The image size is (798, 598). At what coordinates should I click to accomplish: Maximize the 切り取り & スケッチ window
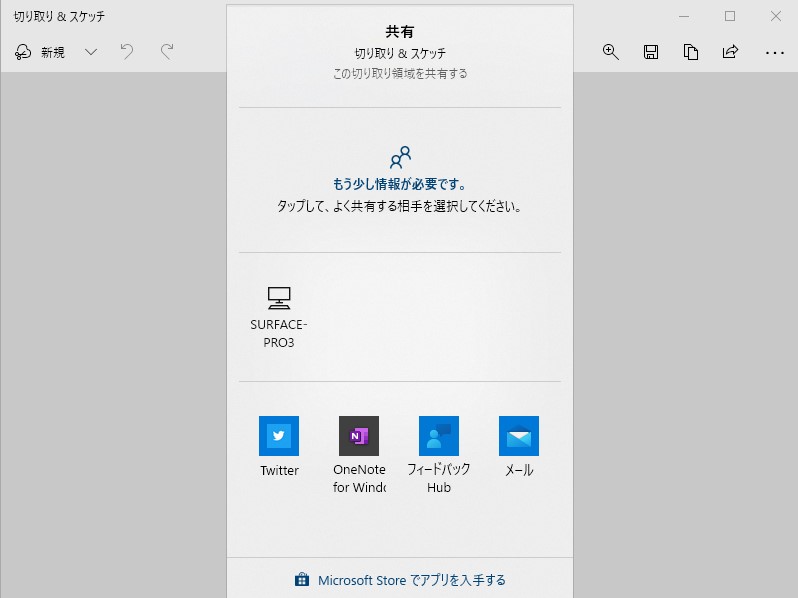[730, 16]
